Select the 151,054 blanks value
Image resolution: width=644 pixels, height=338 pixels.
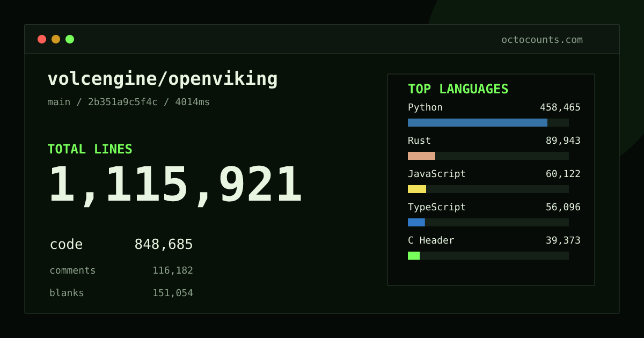point(173,293)
